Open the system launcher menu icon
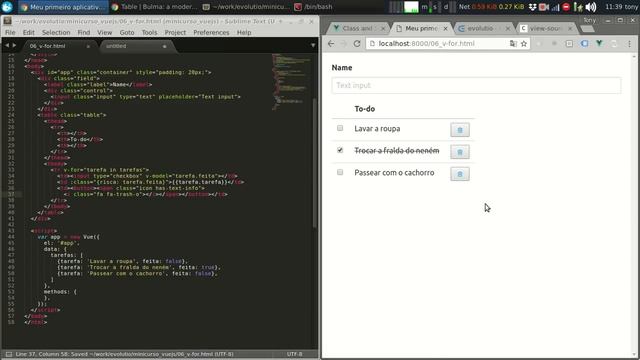The image size is (640, 360). (x=7, y=7)
